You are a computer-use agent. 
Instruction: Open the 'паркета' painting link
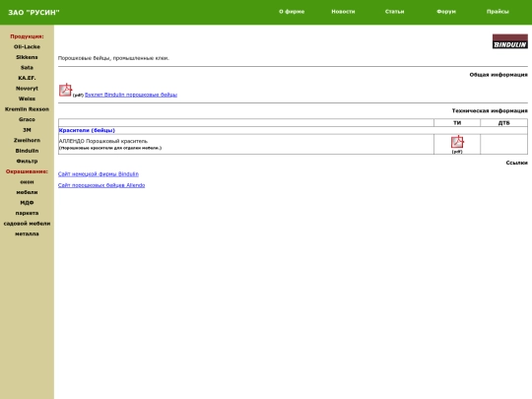coord(27,213)
